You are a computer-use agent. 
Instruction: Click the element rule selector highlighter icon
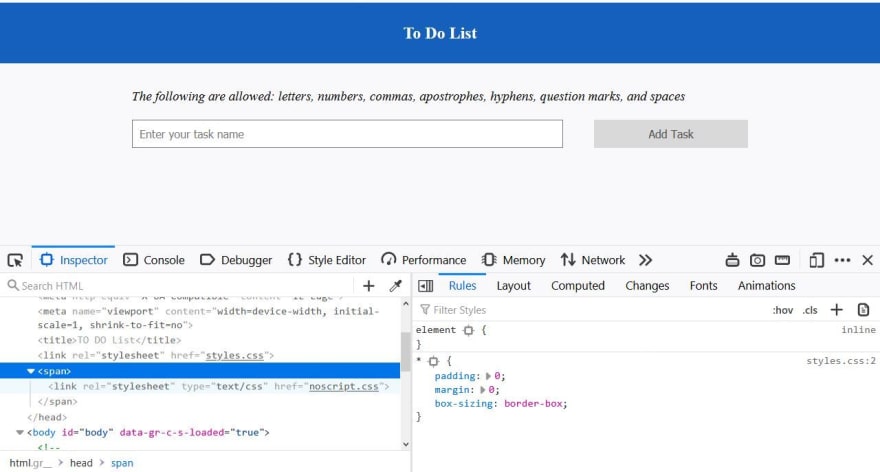coord(469,331)
